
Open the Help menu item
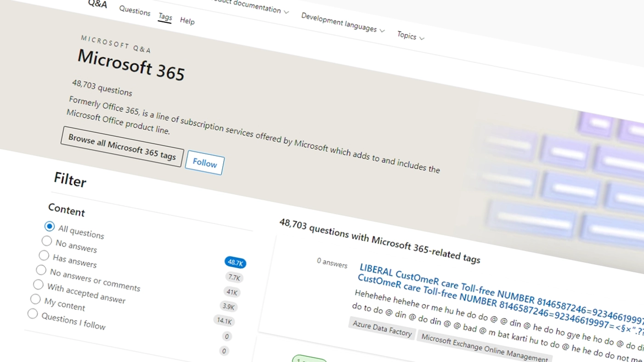point(187,21)
